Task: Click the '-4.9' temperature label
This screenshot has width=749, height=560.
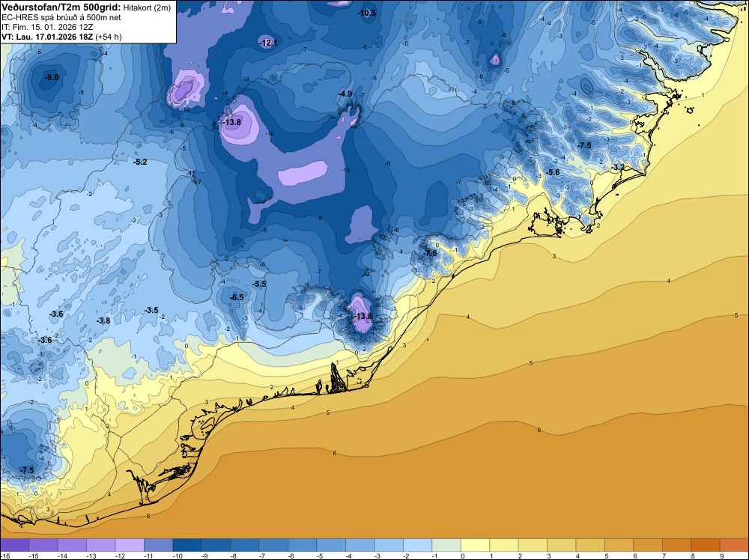Action: point(345,94)
